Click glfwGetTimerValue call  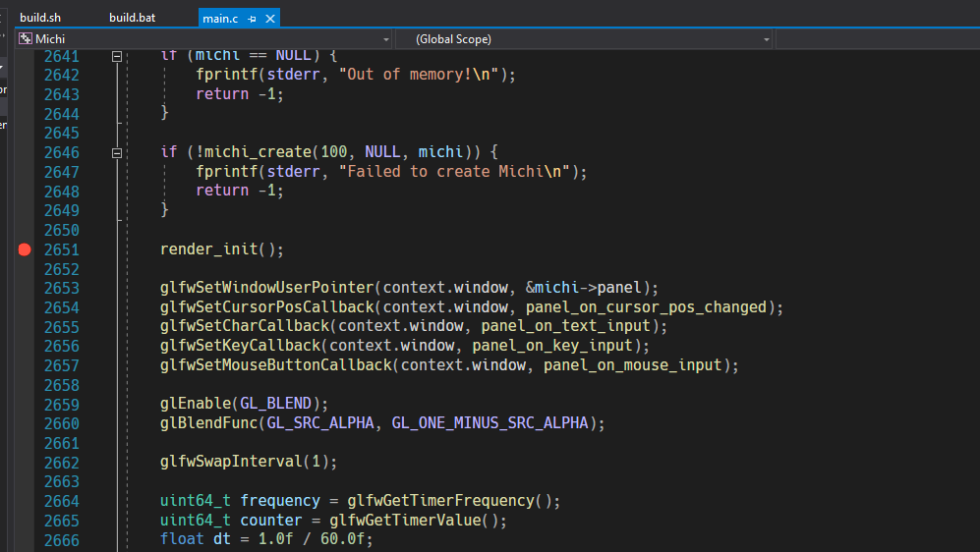[x=405, y=521]
